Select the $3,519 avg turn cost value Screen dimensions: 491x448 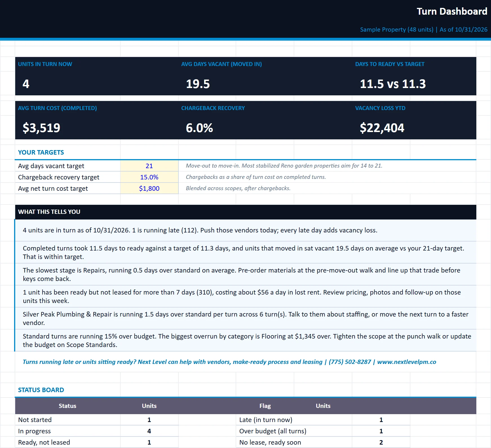[41, 128]
